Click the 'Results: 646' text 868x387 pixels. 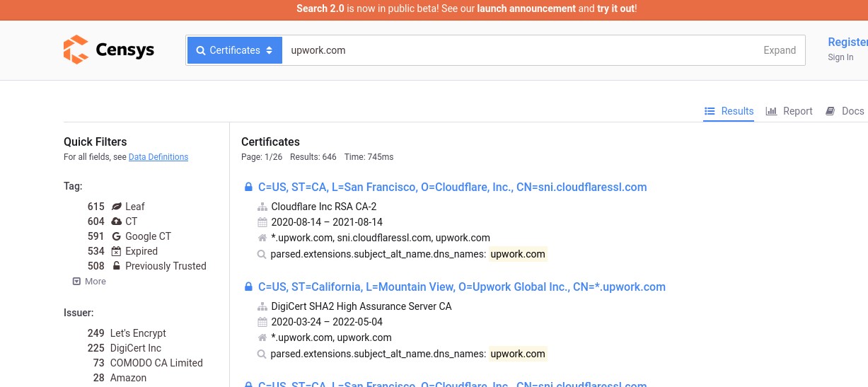[313, 156]
